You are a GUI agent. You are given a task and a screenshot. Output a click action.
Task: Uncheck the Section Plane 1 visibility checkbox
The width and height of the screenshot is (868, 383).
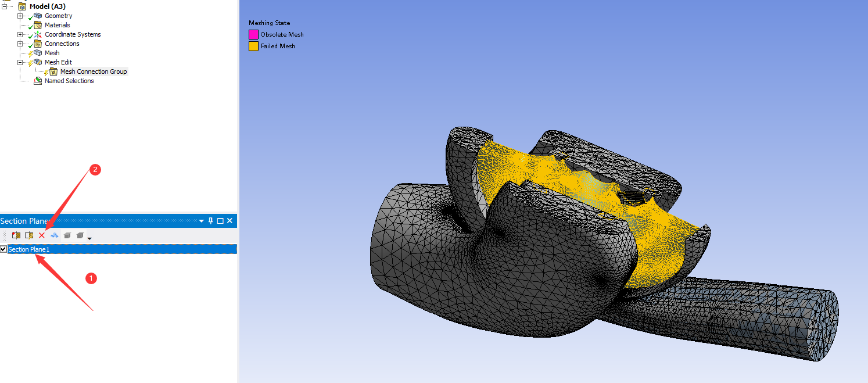pyautogui.click(x=3, y=249)
